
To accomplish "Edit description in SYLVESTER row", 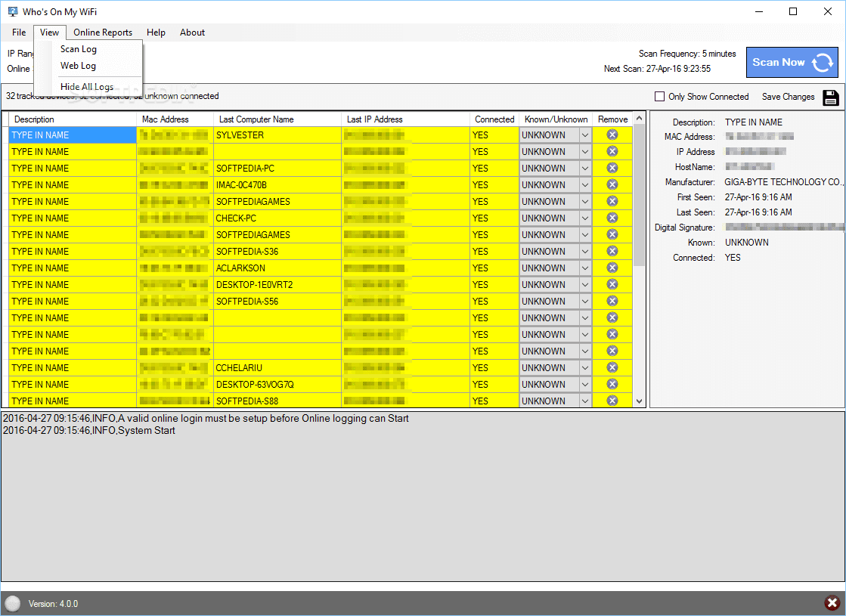I will click(x=73, y=135).
